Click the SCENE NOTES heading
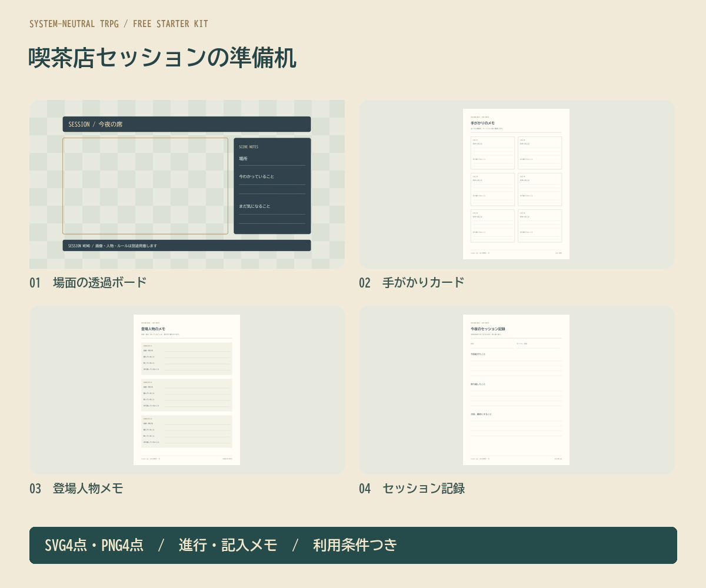The width and height of the screenshot is (706, 588). tap(248, 147)
